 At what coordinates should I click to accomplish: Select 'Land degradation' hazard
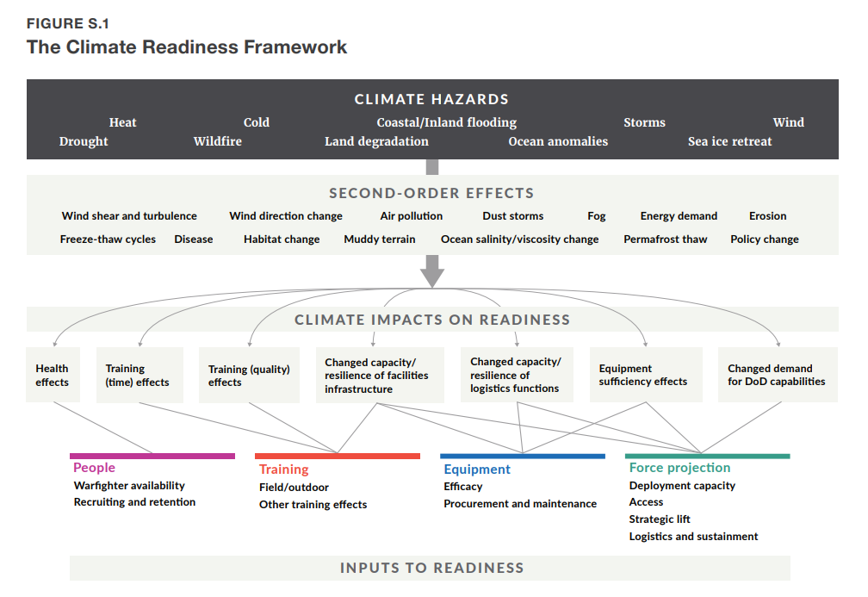tap(376, 141)
